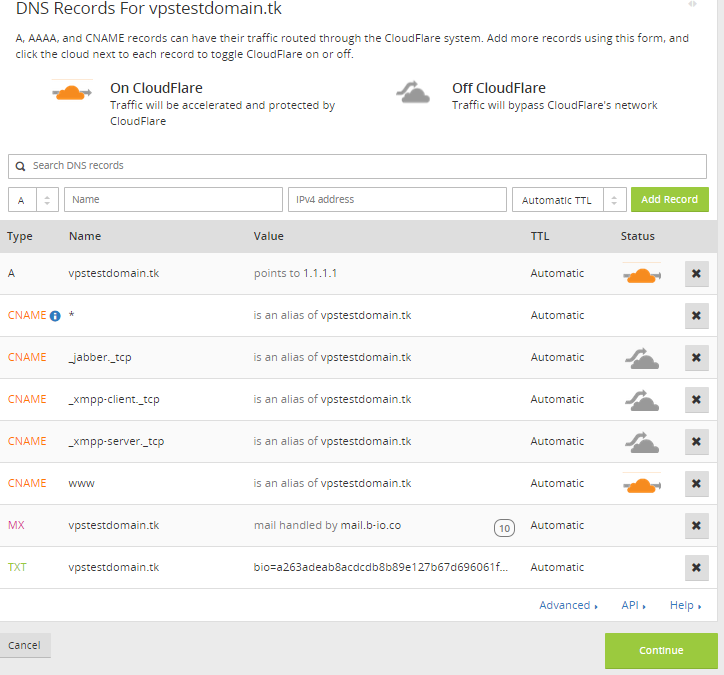This screenshot has height=675, width=724.
Task: Click the IPv4 address input field
Action: pos(397,199)
